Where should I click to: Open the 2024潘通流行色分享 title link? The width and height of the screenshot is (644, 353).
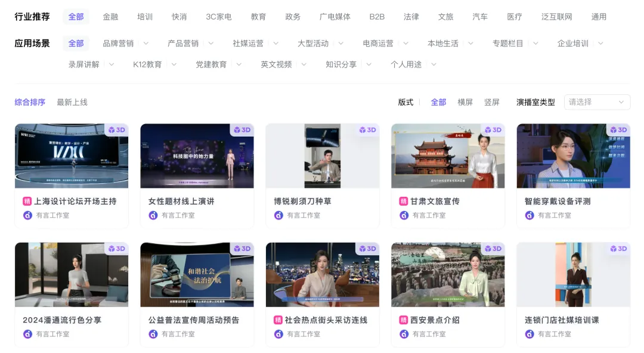click(x=62, y=320)
